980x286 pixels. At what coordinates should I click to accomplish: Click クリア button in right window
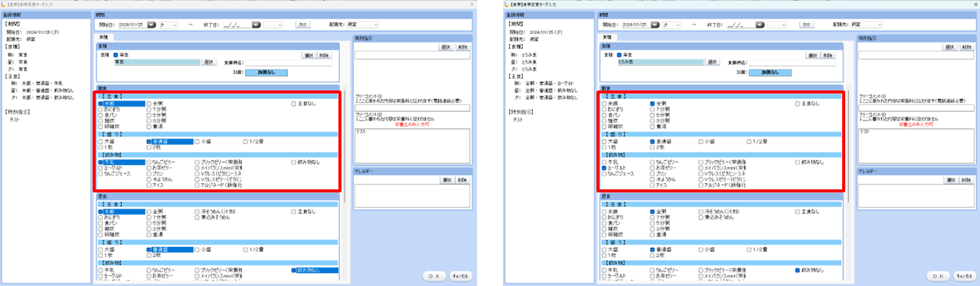(x=807, y=25)
